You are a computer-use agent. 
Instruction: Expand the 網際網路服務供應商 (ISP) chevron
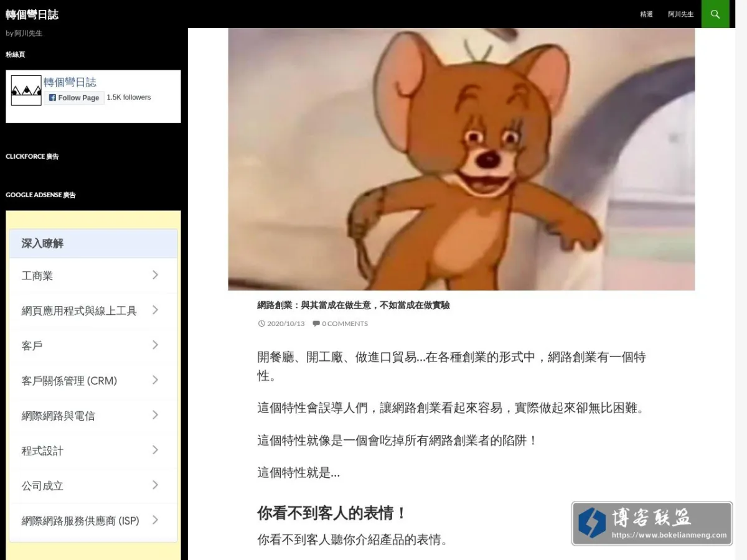155,520
